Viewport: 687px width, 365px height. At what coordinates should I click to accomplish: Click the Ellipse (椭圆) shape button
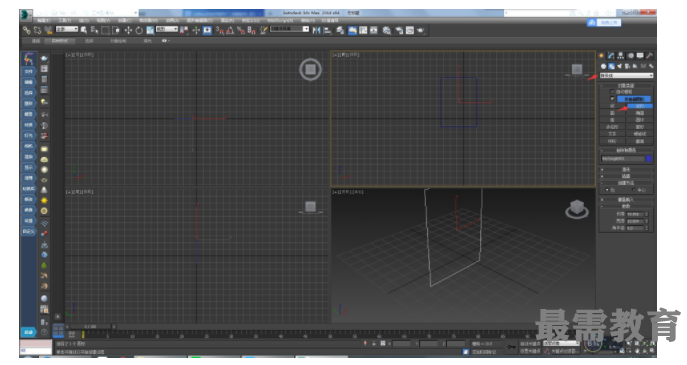coord(640,113)
